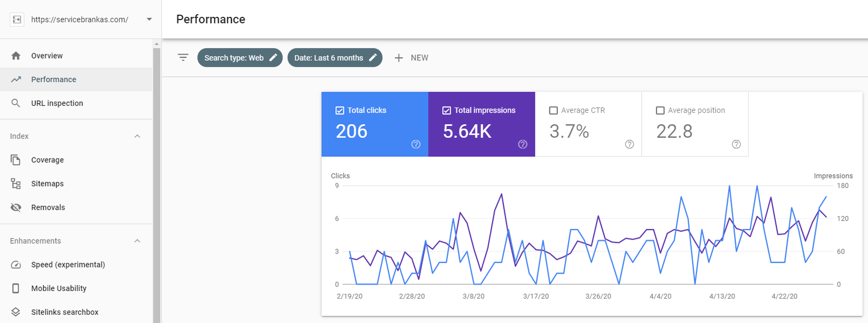Collapse the Enhancements section

(x=137, y=241)
